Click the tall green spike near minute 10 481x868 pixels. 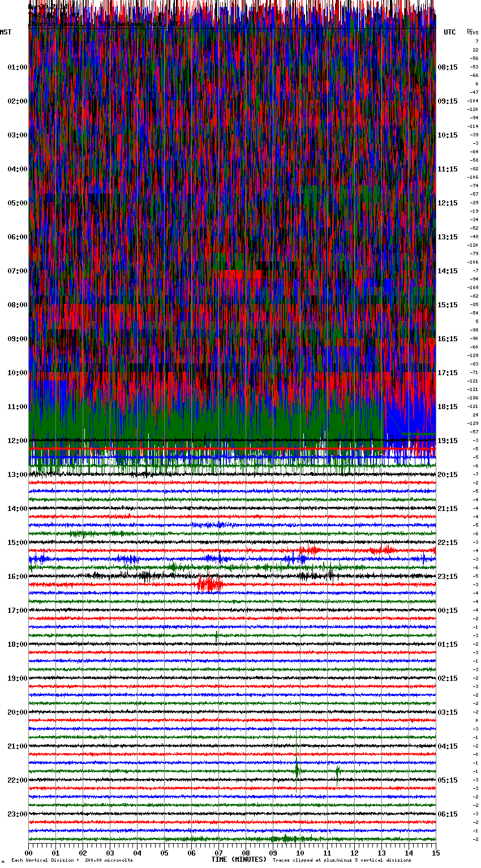(x=297, y=770)
